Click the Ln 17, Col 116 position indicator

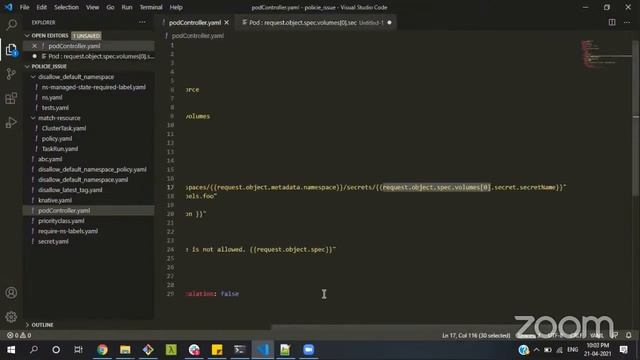[x=476, y=335]
